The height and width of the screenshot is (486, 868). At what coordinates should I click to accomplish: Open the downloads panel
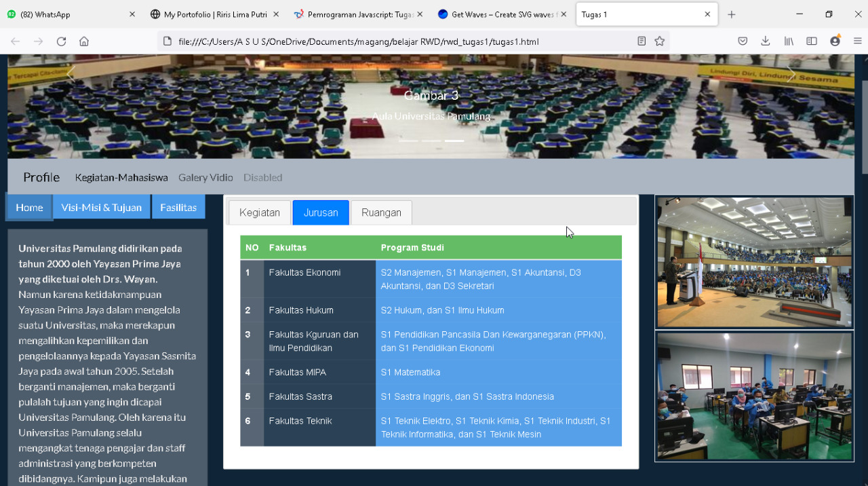[766, 41]
